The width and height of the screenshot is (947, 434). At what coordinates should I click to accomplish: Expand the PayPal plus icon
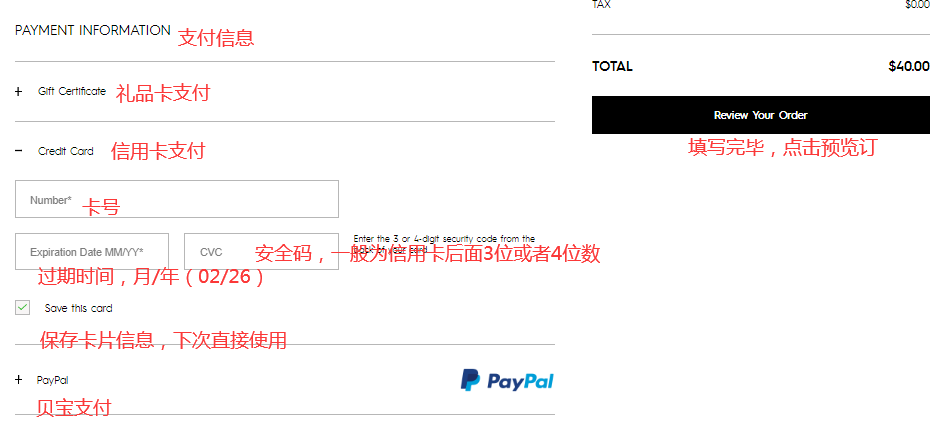pos(18,380)
